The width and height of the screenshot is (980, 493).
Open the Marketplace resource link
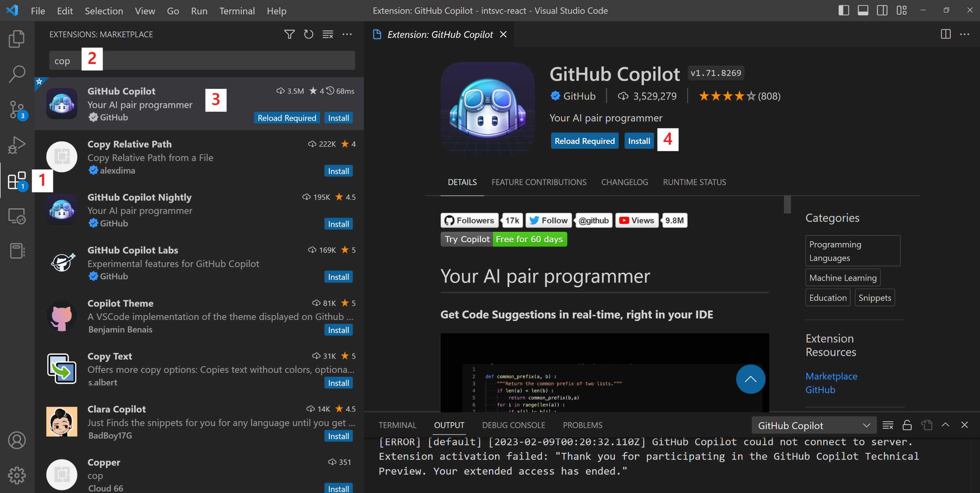(831, 376)
